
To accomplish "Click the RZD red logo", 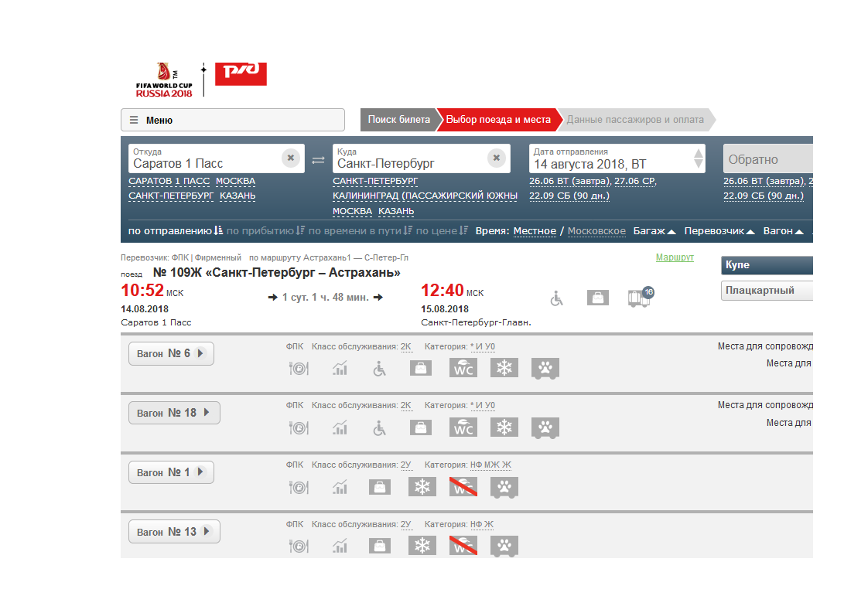I will [241, 73].
